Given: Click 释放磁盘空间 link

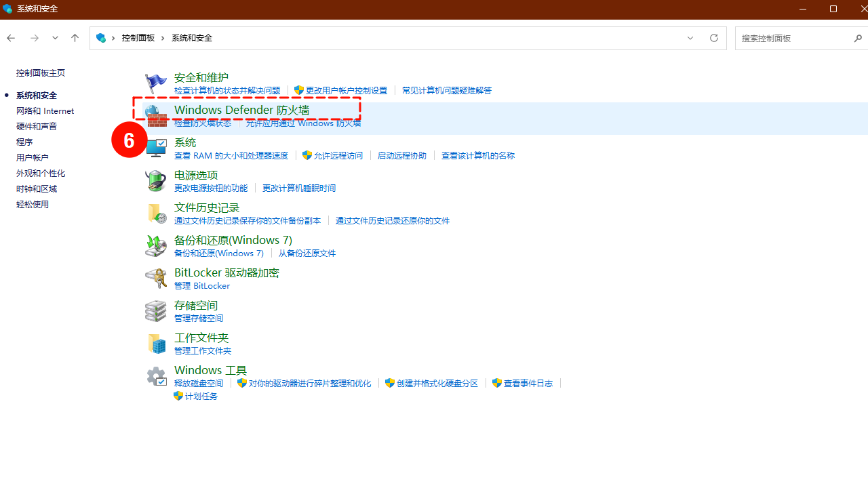Looking at the screenshot, I should [x=199, y=383].
